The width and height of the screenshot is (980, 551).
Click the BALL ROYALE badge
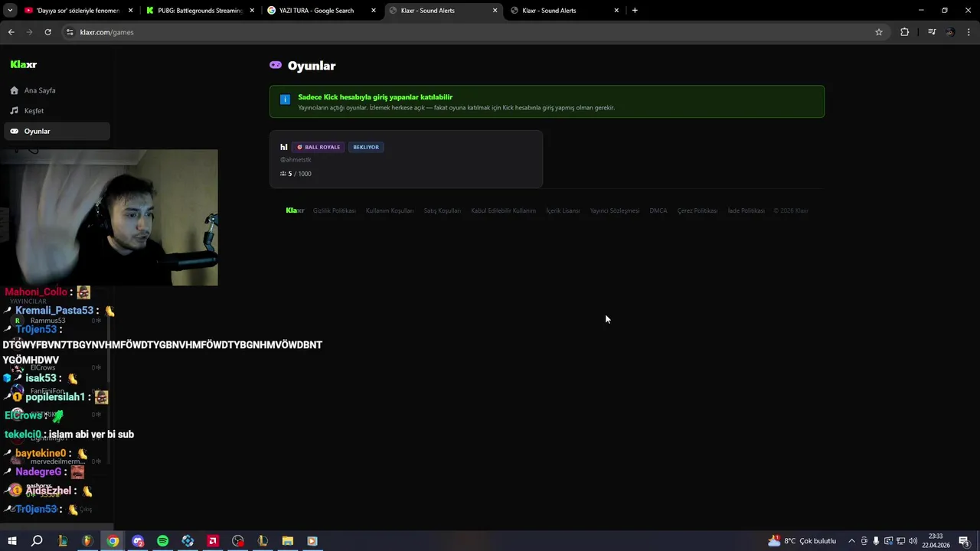[318, 147]
